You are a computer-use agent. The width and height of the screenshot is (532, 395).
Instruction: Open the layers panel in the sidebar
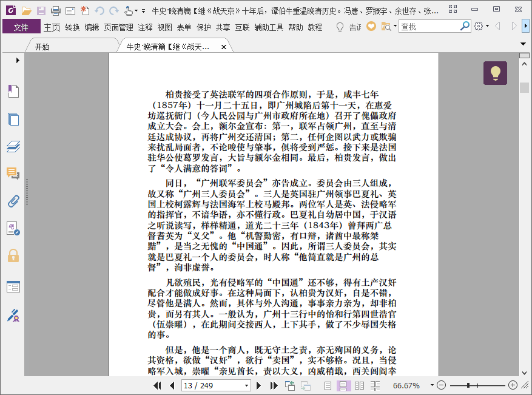(13, 147)
